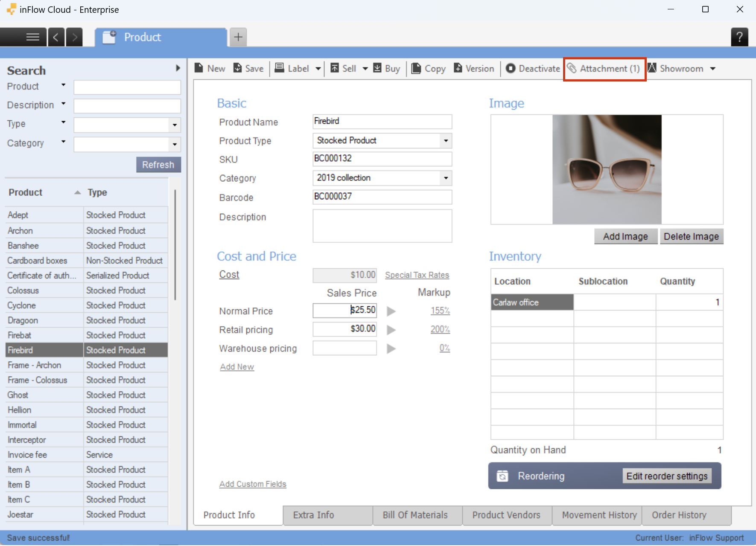756x546 pixels.
Task: Click the sunglasses product image
Action: (607, 169)
